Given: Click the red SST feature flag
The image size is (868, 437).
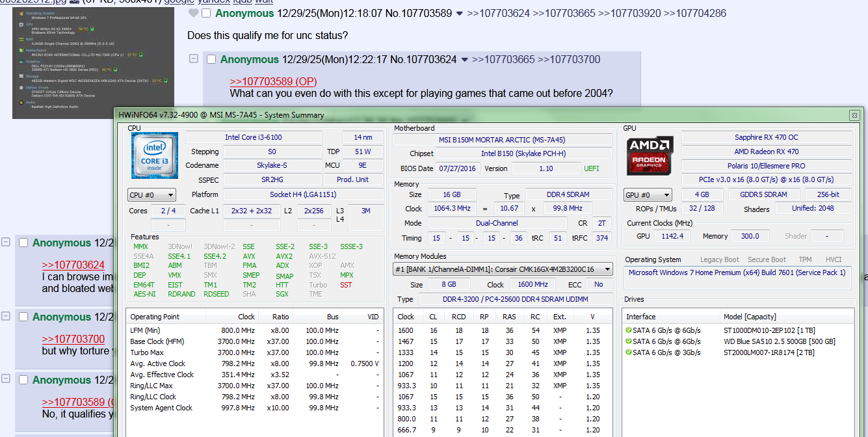Looking at the screenshot, I should tap(346, 285).
